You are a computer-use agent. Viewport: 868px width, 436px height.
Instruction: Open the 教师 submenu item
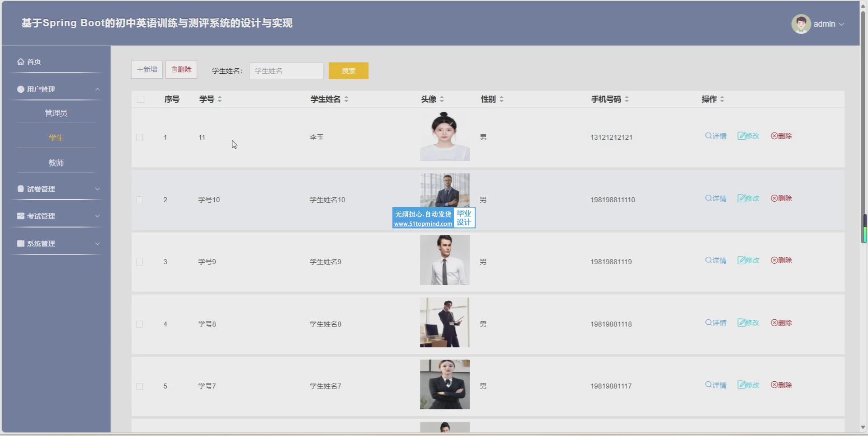(x=56, y=163)
